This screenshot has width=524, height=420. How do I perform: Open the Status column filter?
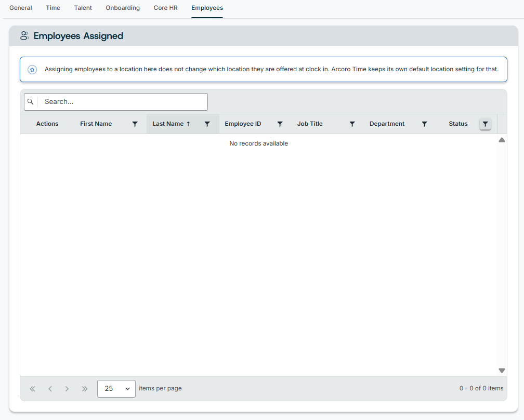[x=485, y=124]
